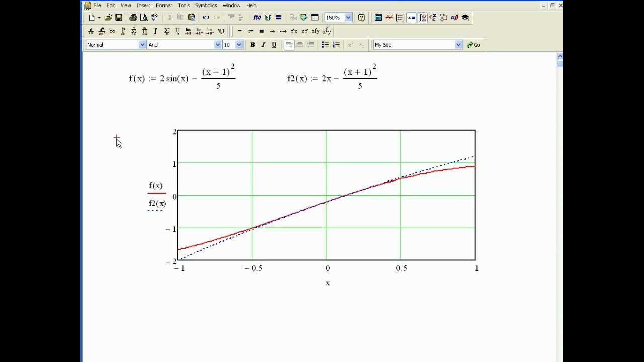Open the File menu
Image resolution: width=644 pixels, height=362 pixels.
97,5
